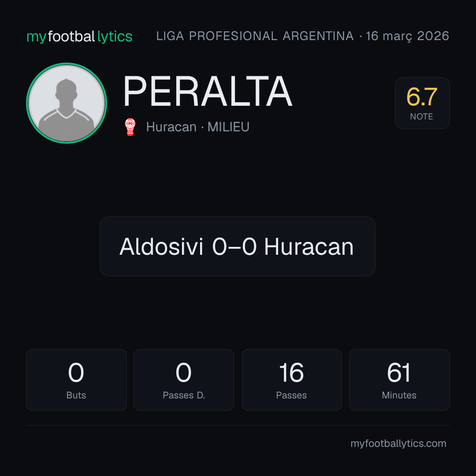Open the myfootballytics.com link
Image resolution: width=476 pixels, height=476 pixels.
pos(398,443)
